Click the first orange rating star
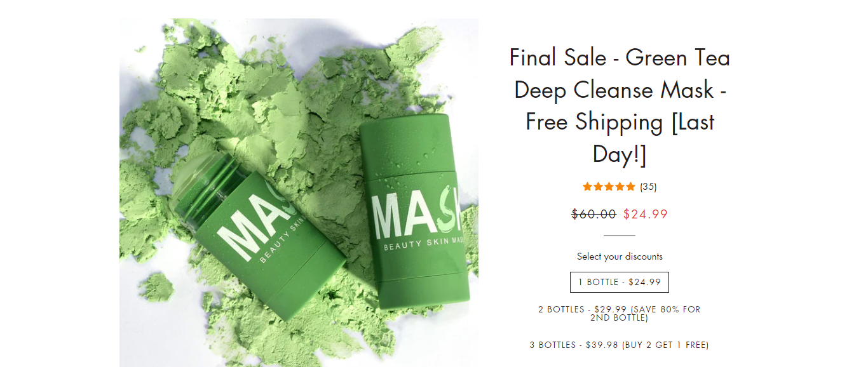868x367 pixels. point(588,187)
